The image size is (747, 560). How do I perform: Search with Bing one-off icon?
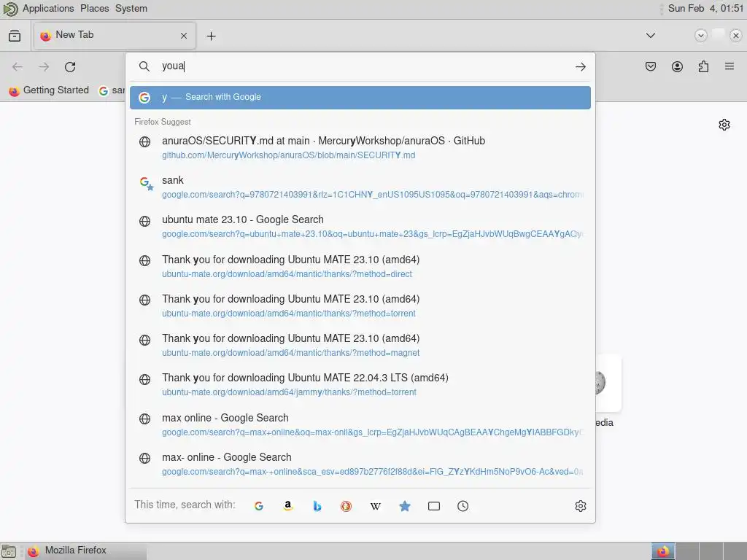317,506
